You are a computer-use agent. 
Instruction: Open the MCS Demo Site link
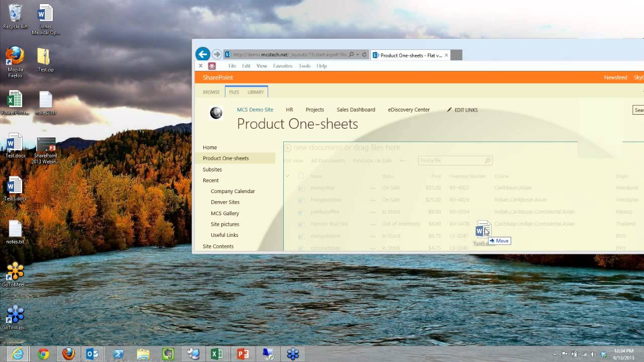(x=255, y=110)
